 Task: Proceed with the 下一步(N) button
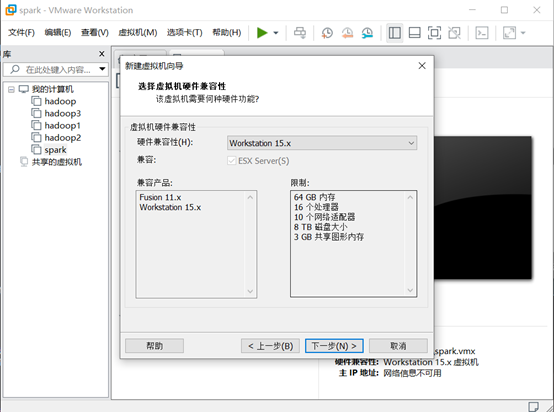pyautogui.click(x=334, y=346)
